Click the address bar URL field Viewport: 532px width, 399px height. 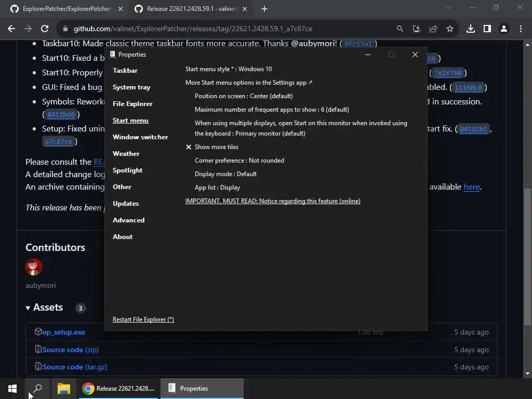(x=193, y=29)
